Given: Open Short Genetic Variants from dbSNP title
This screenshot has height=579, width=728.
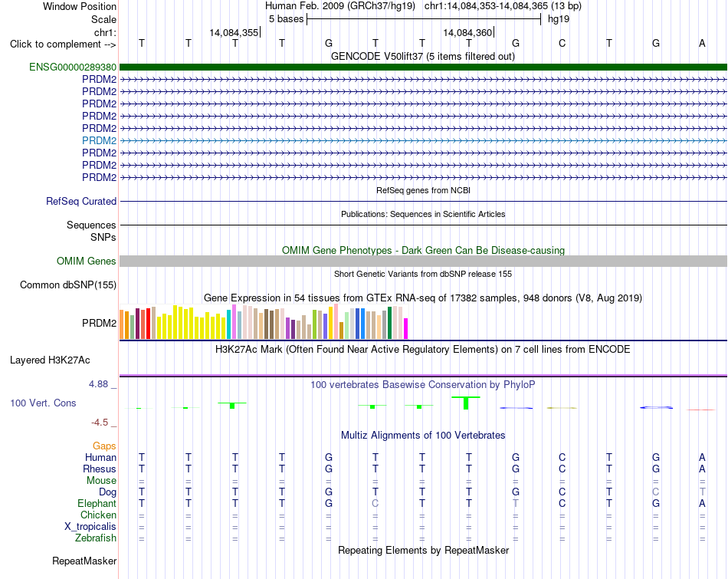Looking at the screenshot, I should pyautogui.click(x=423, y=274).
